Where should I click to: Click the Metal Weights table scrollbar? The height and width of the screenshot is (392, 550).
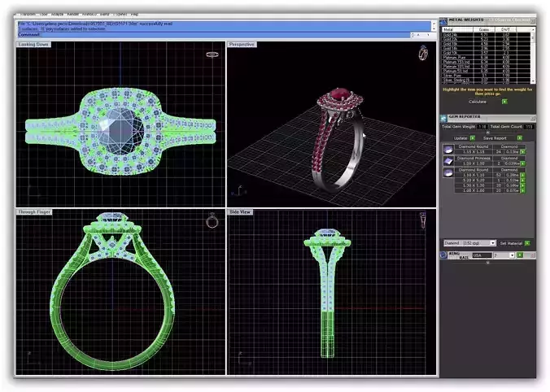[x=533, y=55]
